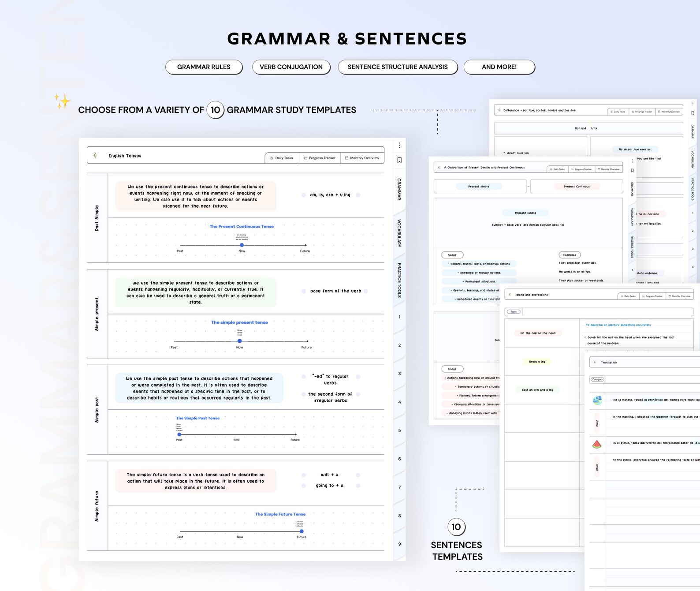Image resolution: width=700 pixels, height=591 pixels.
Task: Click the globe icon on Translation page
Action: 597,400
